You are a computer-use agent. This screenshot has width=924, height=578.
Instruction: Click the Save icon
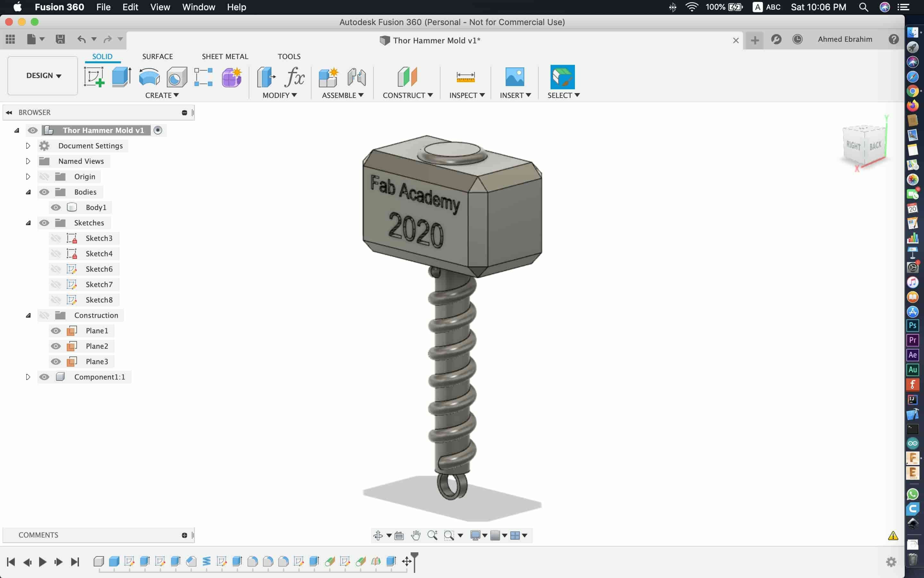click(60, 39)
